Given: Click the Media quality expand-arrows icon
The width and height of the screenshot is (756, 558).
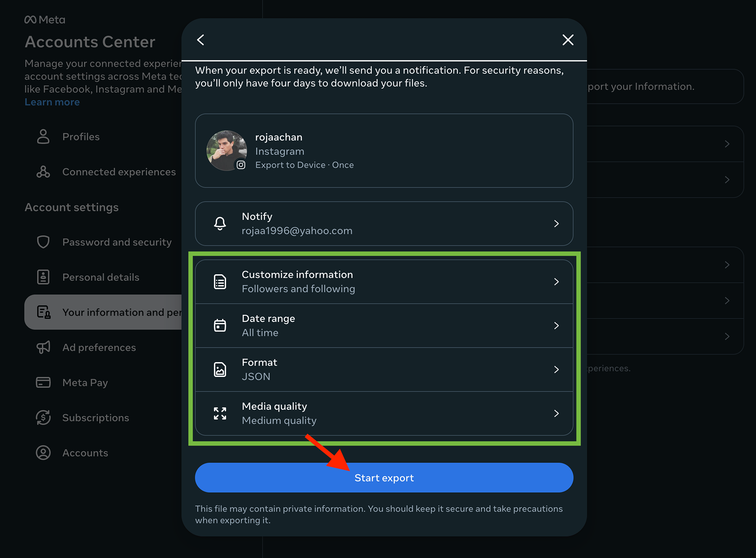Looking at the screenshot, I should (220, 413).
